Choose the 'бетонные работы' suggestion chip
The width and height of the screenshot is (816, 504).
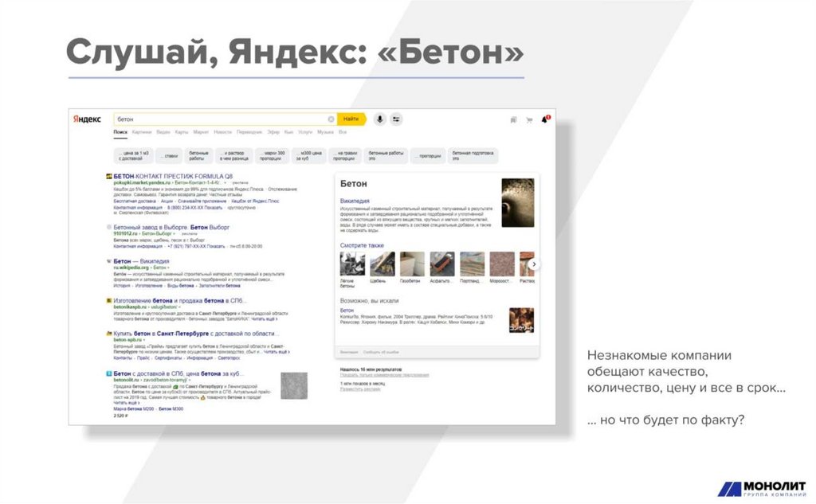(198, 155)
